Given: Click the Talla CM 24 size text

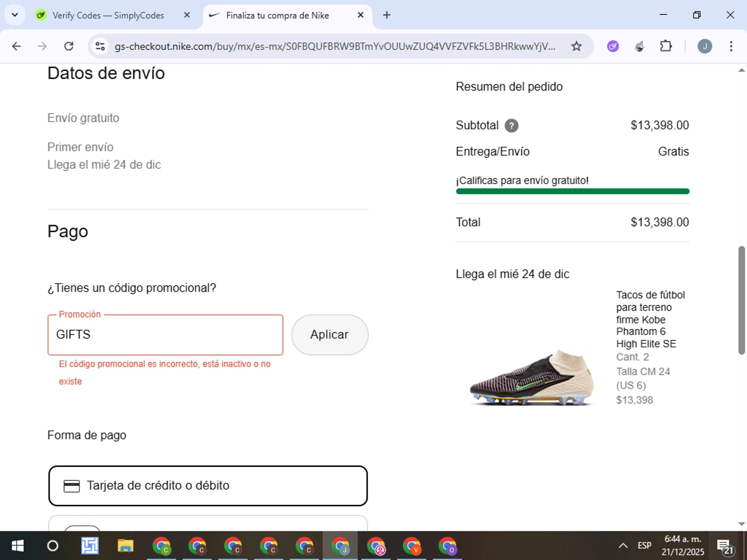Looking at the screenshot, I should (x=643, y=378).
